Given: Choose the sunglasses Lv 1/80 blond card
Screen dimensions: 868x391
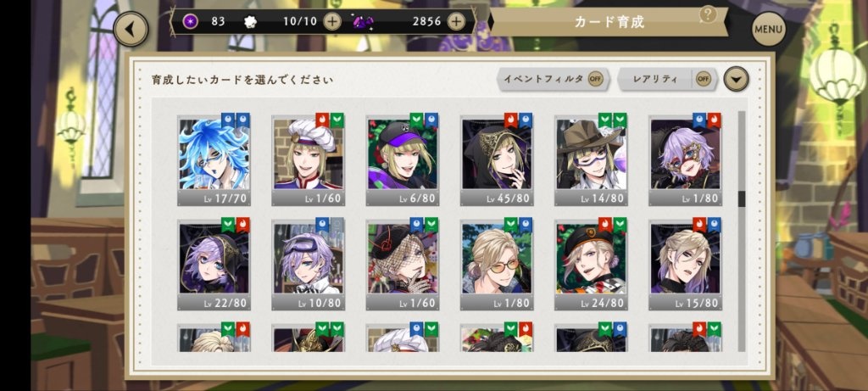Looking at the screenshot, I should [x=497, y=265].
